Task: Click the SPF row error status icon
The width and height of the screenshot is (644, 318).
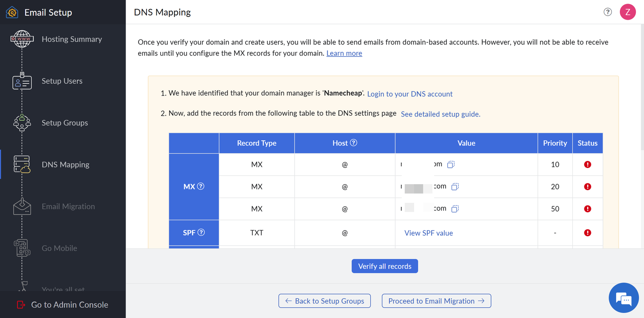Action: tap(588, 233)
